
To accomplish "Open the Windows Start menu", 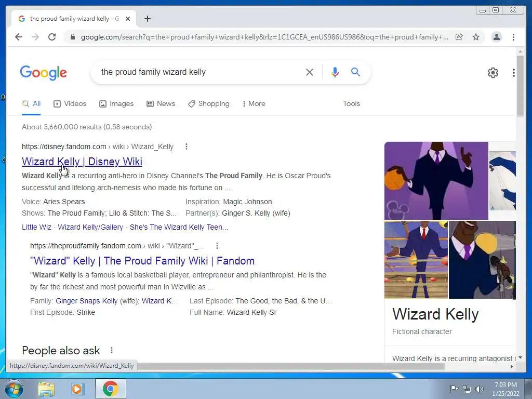I will 14,389.
